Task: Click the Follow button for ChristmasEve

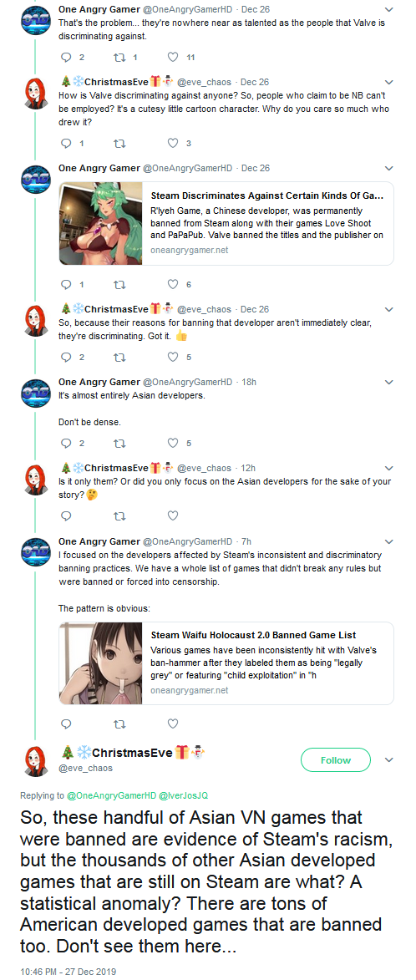Action: point(336,760)
